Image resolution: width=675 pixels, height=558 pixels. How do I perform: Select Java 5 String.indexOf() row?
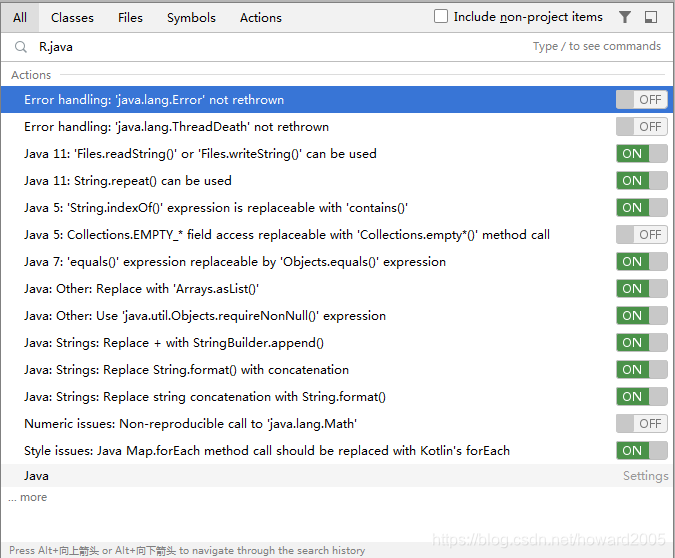[x=337, y=208]
